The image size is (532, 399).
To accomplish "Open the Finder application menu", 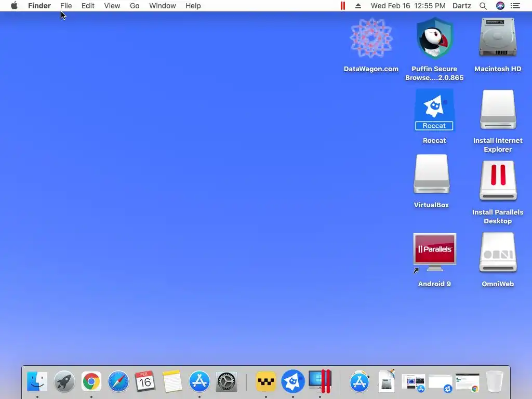I will click(39, 6).
